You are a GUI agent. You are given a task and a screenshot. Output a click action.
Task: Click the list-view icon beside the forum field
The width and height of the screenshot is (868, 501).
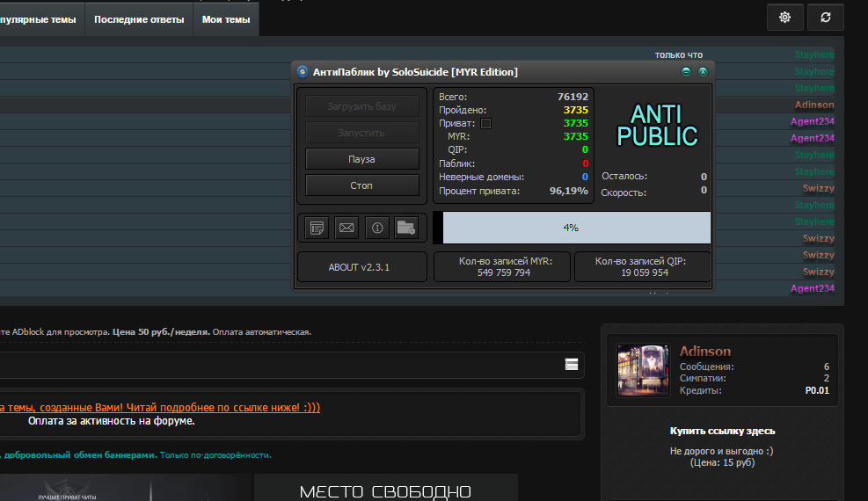point(572,365)
